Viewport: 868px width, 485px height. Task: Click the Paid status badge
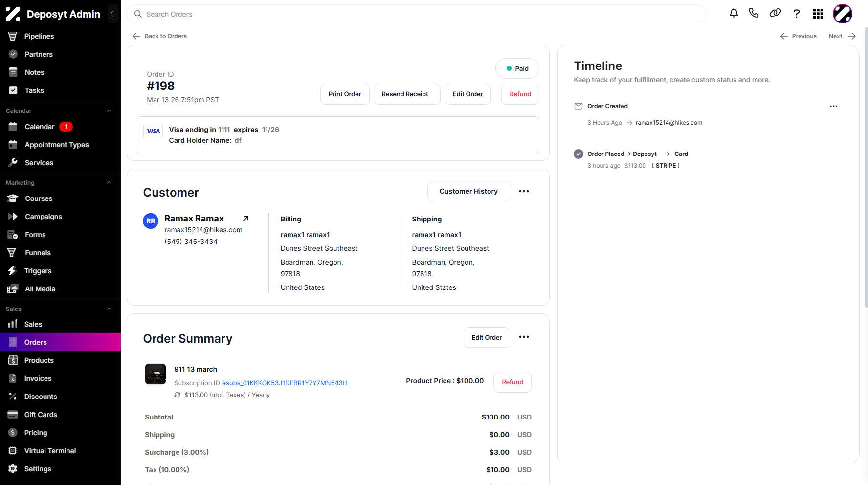click(x=517, y=68)
